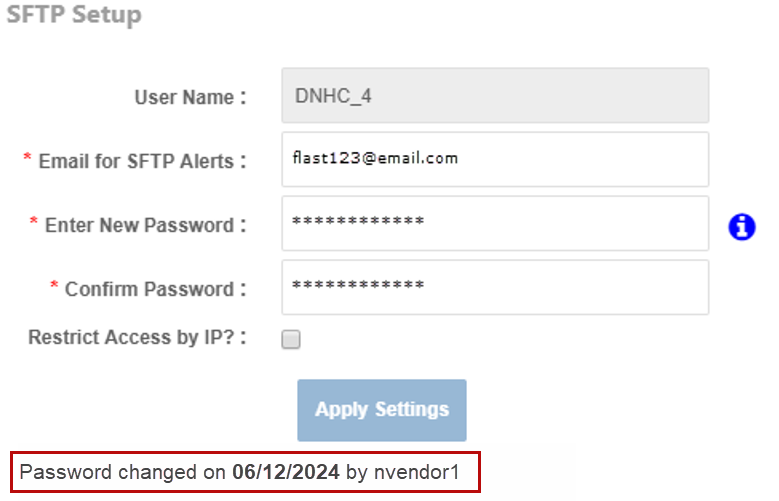The height and width of the screenshot is (501, 779).
Task: Click the red asterisk beside Enter New Password
Action: coord(34,224)
